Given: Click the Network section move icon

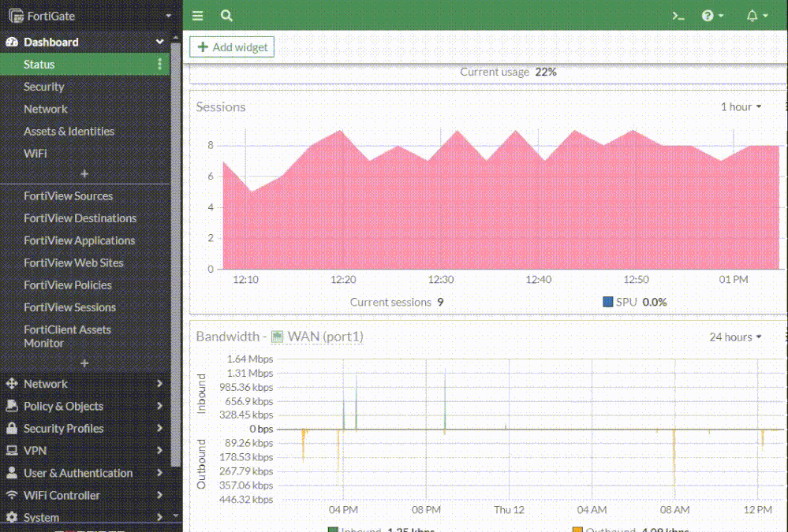Looking at the screenshot, I should 12,384.
